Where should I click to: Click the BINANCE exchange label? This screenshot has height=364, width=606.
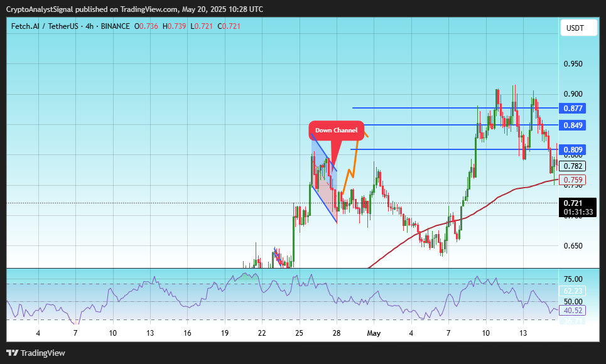(x=115, y=26)
